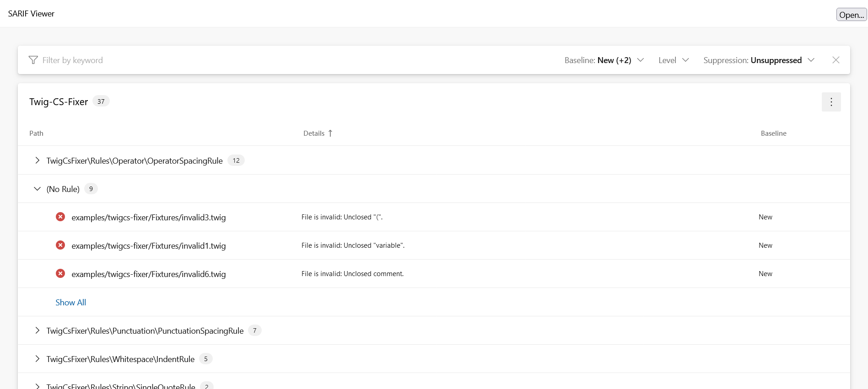
Task: Expand the OperatorSpacingRule group
Action: pos(37,160)
